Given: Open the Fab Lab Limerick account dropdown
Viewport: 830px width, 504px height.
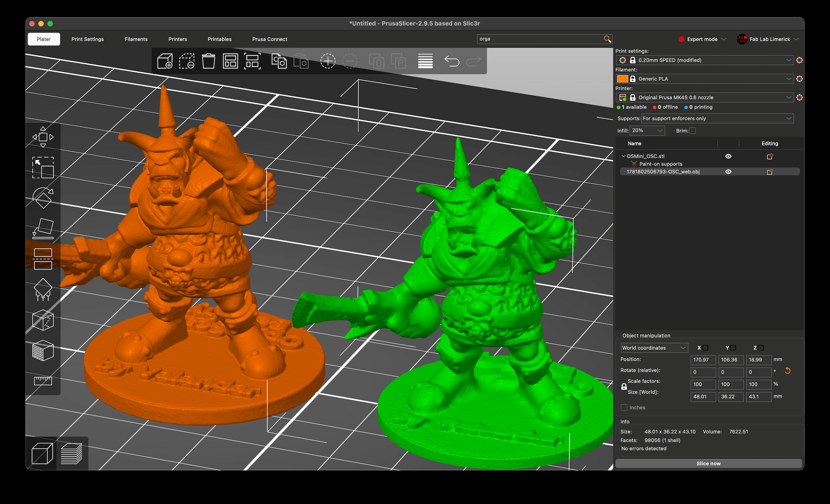Looking at the screenshot, I should [x=768, y=39].
